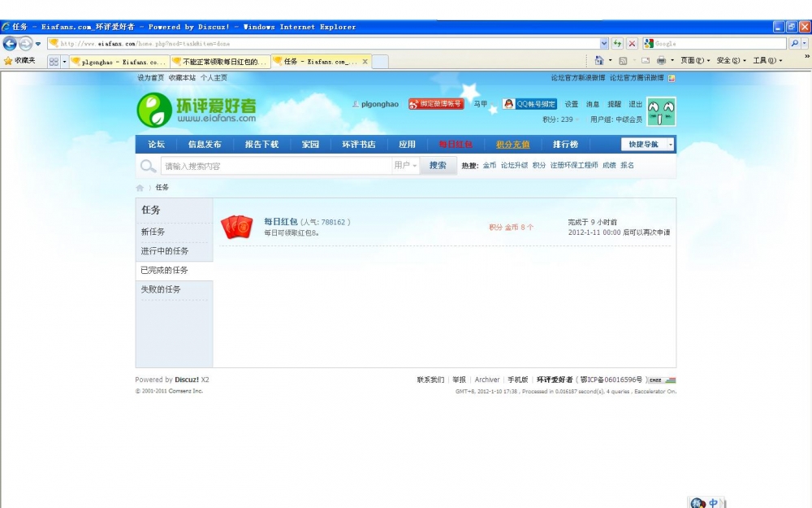Click the browser Refresh icon

pyautogui.click(x=618, y=43)
